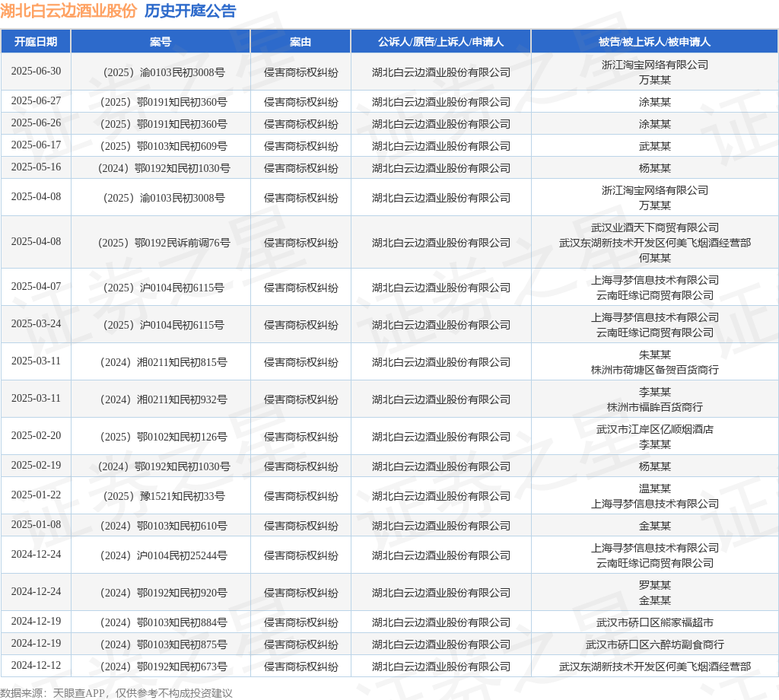Click defendant 温某某
779x700 pixels.
coord(655,488)
